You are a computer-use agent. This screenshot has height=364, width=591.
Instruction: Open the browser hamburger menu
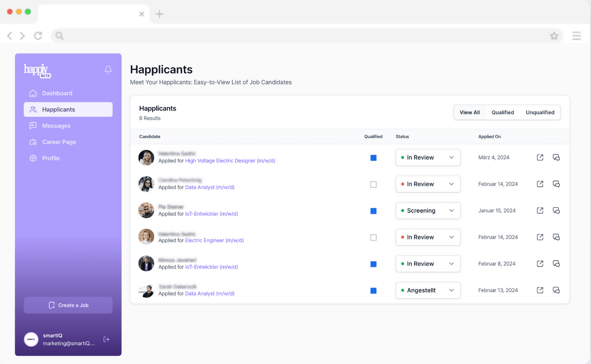[576, 36]
